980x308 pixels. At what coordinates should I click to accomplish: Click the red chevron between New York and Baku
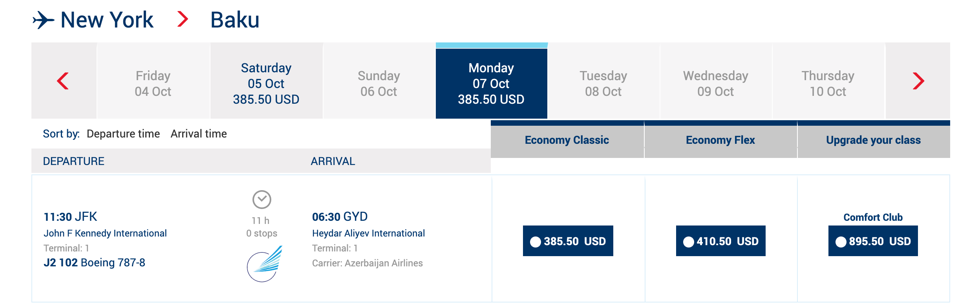coord(183,19)
